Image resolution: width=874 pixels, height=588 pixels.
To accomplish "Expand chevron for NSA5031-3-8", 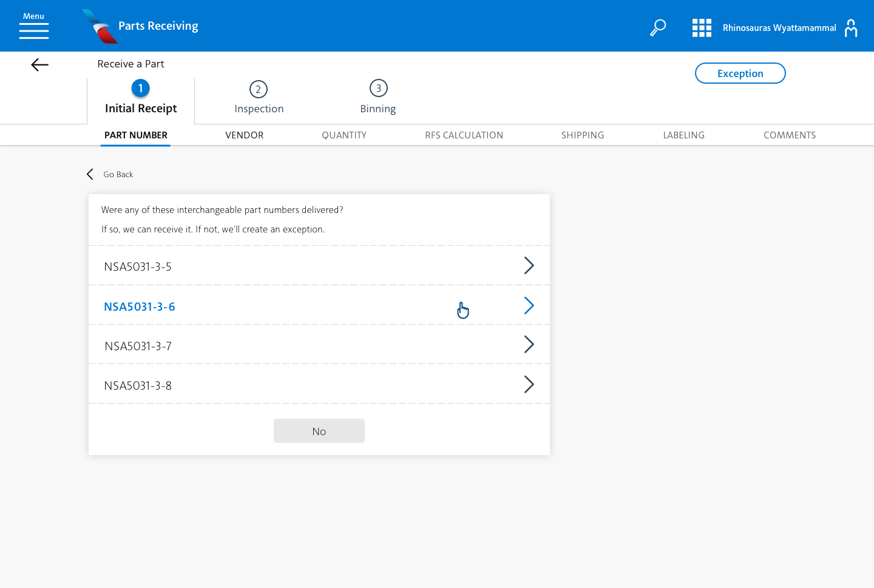I will [x=529, y=384].
